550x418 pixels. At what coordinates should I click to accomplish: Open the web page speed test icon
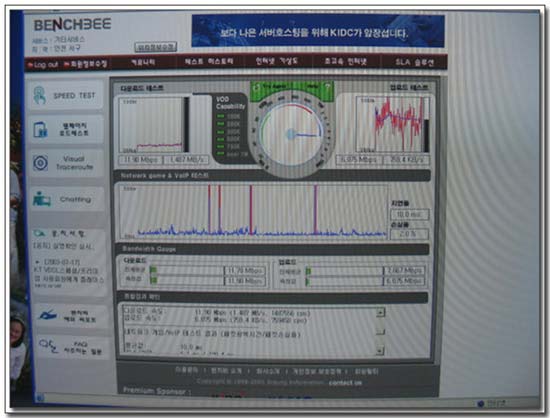click(40, 129)
